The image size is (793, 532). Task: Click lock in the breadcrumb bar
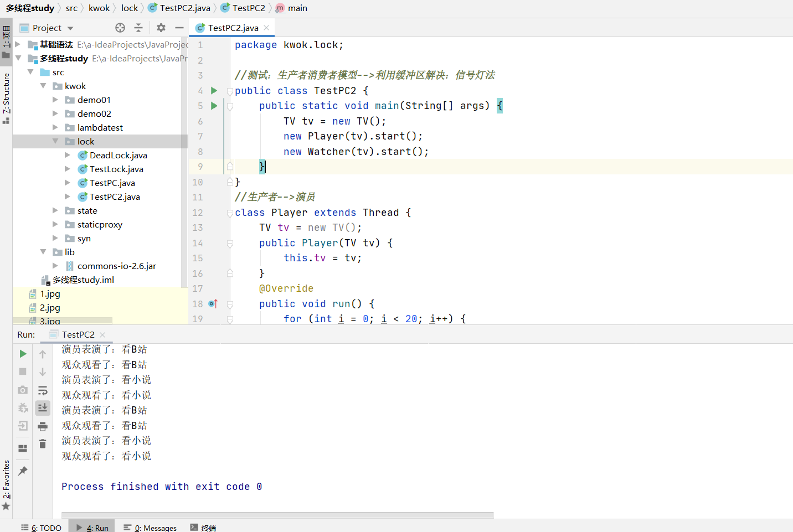point(130,8)
